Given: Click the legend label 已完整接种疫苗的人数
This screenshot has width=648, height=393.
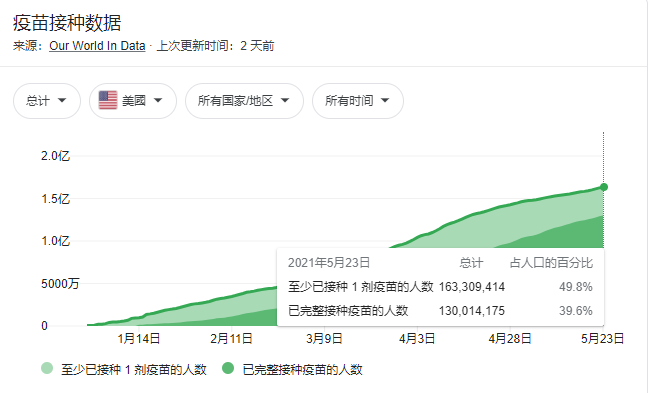Looking at the screenshot, I should 303,369.
